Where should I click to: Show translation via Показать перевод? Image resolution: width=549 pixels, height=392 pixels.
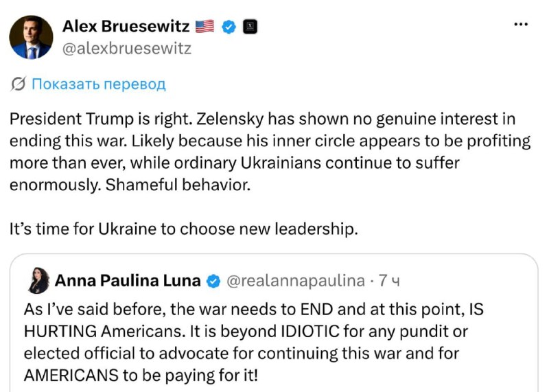click(99, 84)
